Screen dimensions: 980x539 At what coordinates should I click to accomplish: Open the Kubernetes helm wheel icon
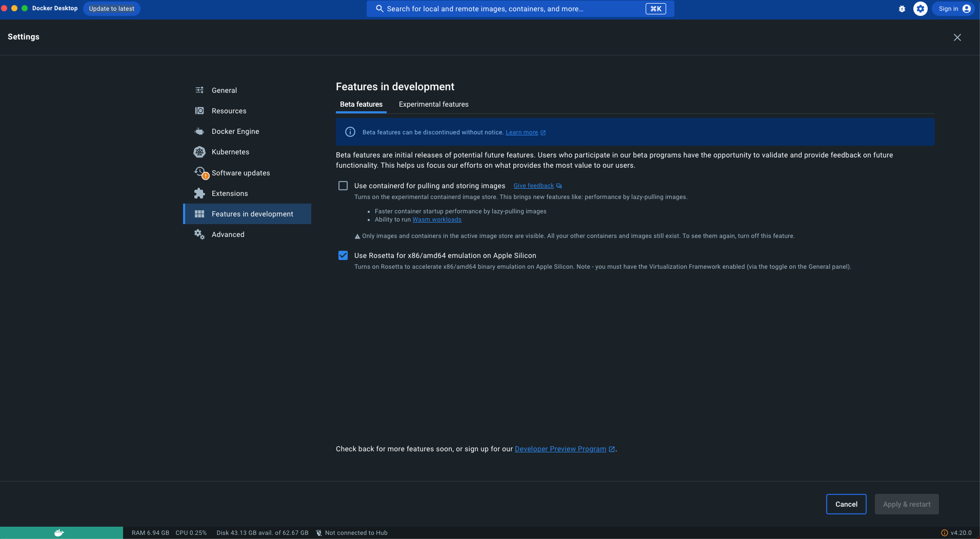pos(199,152)
